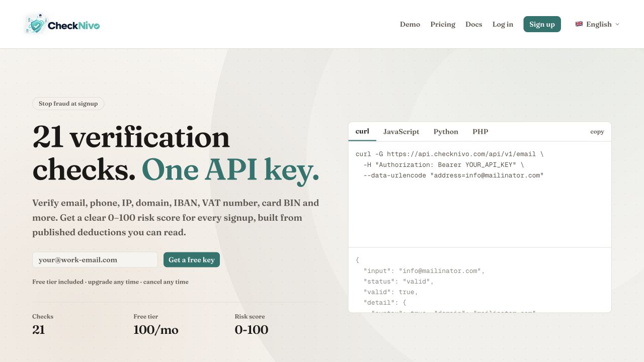Image resolution: width=644 pixels, height=362 pixels.
Task: Click the CheckNivo wordmark text
Action: click(73, 25)
